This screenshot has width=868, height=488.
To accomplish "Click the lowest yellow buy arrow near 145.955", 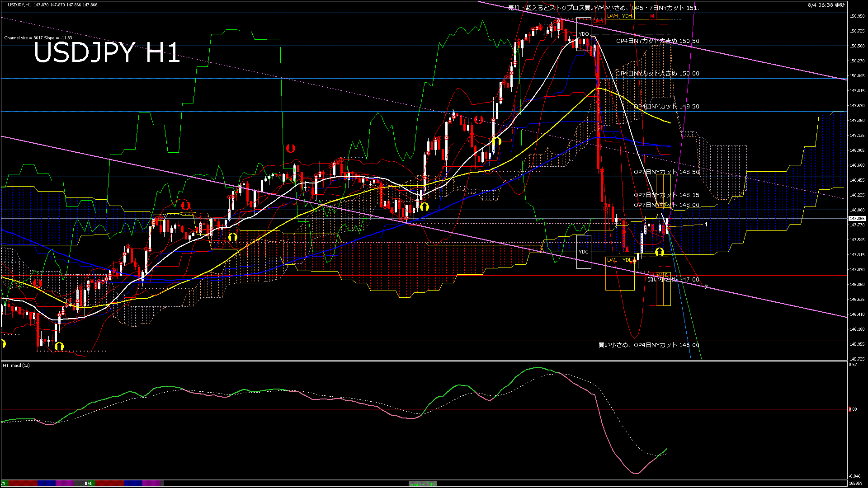I will coord(59,347).
